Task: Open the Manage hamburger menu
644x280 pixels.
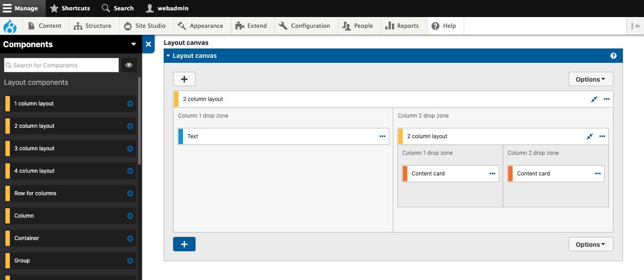Action: pyautogui.click(x=22, y=8)
